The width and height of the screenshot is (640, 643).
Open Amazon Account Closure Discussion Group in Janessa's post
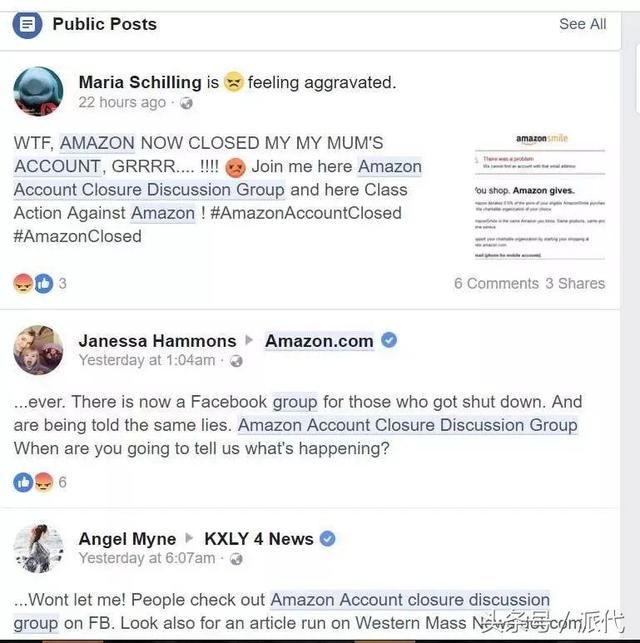pyautogui.click(x=408, y=425)
